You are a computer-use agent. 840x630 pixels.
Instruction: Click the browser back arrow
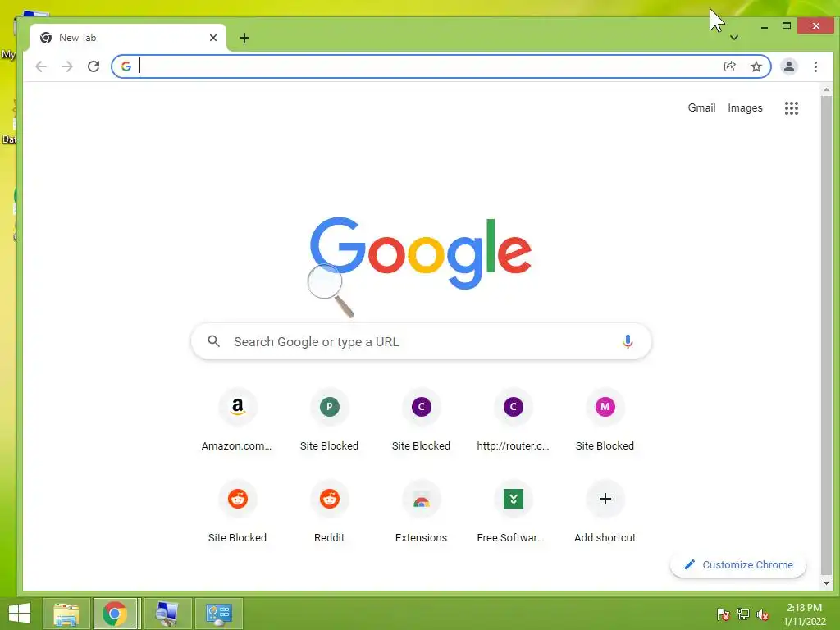click(41, 66)
